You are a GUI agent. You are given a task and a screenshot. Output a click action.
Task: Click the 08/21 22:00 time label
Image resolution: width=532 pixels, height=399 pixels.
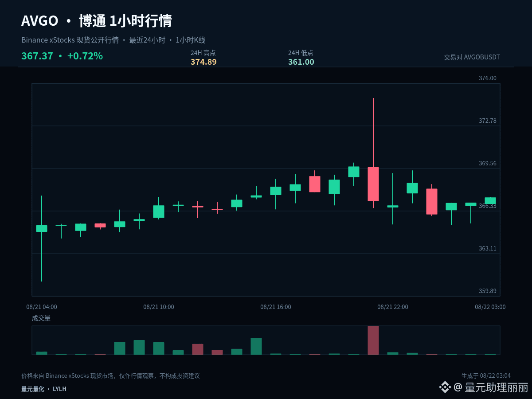point(393,307)
